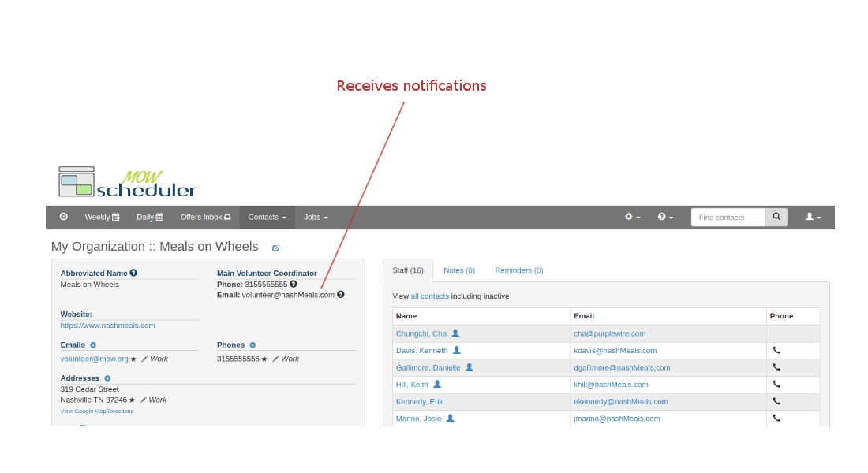Edit the 3155555555 work phone with pencil
The height and width of the screenshot is (473, 868).
click(x=275, y=359)
